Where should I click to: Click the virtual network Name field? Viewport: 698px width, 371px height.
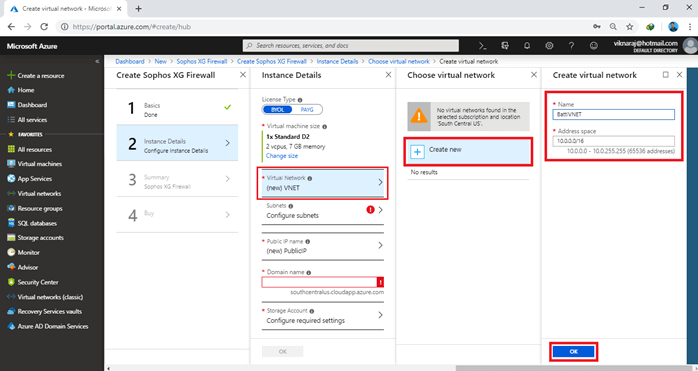pos(614,114)
